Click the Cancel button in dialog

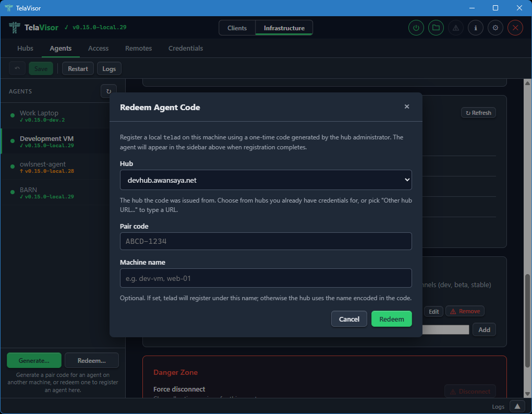[x=349, y=319]
